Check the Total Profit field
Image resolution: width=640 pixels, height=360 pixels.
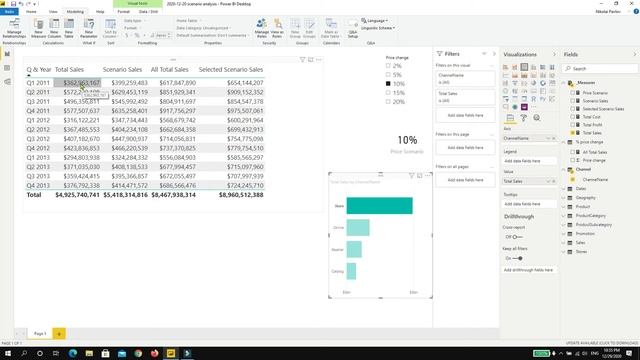[573, 125]
